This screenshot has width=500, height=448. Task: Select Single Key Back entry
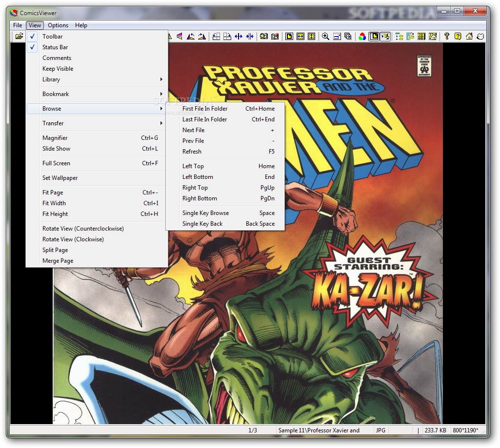click(225, 224)
